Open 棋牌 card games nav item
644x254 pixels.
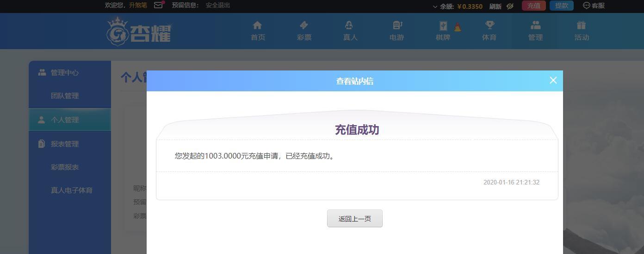(443, 31)
